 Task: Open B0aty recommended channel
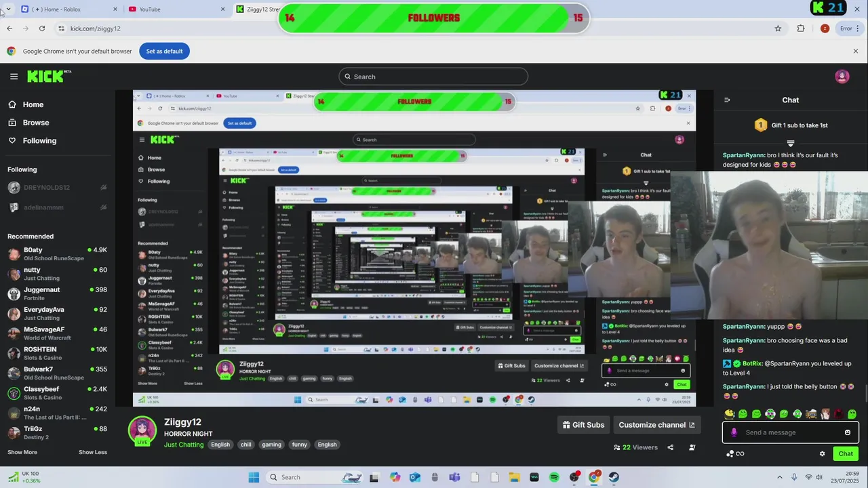coord(57,254)
